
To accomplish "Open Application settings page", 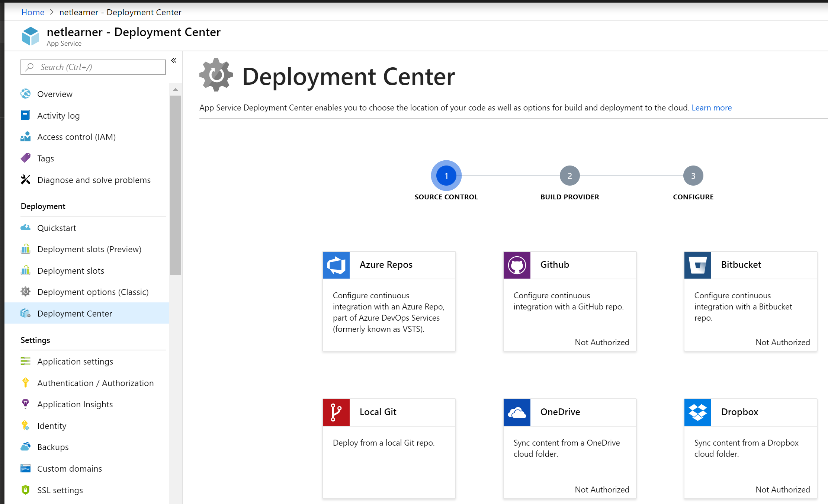I will point(75,360).
